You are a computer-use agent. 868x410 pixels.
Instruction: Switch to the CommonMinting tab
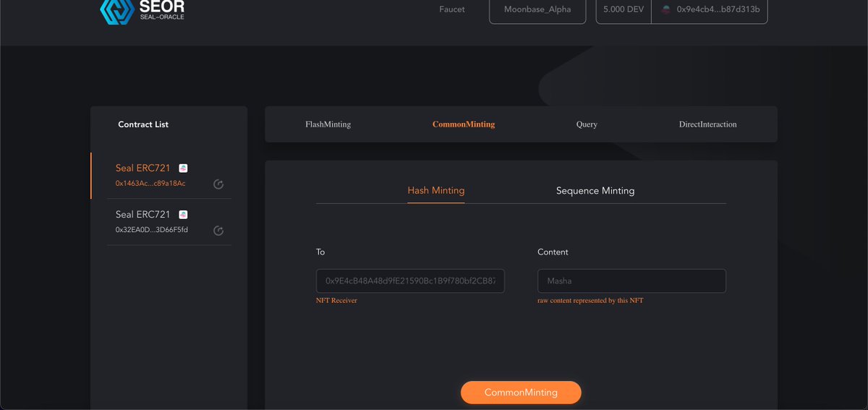tap(464, 124)
